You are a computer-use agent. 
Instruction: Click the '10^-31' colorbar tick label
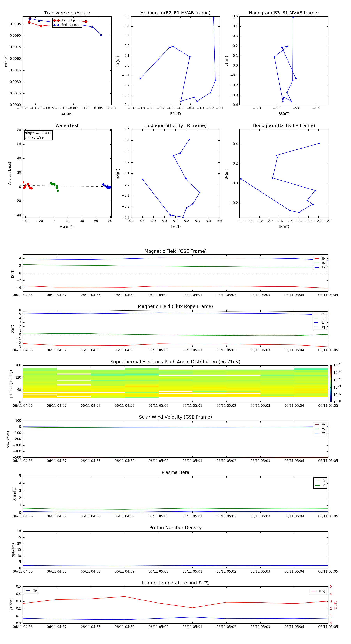point(337,402)
